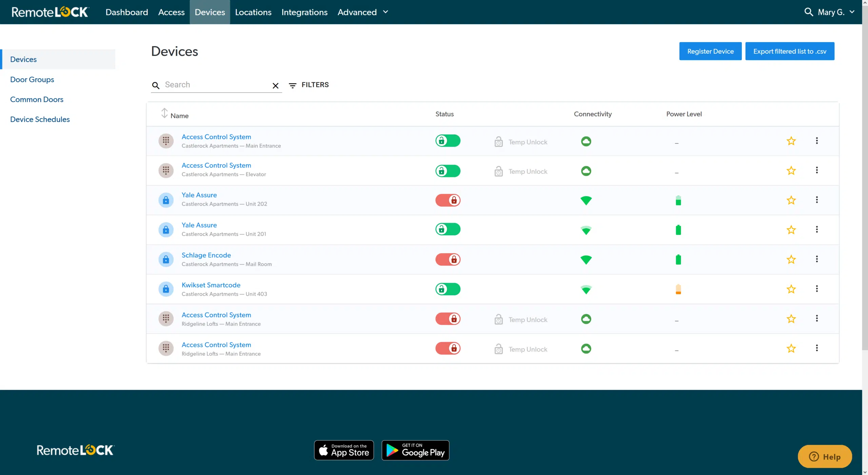Favorite the Schlage Encode Mail Room star

[x=791, y=260]
